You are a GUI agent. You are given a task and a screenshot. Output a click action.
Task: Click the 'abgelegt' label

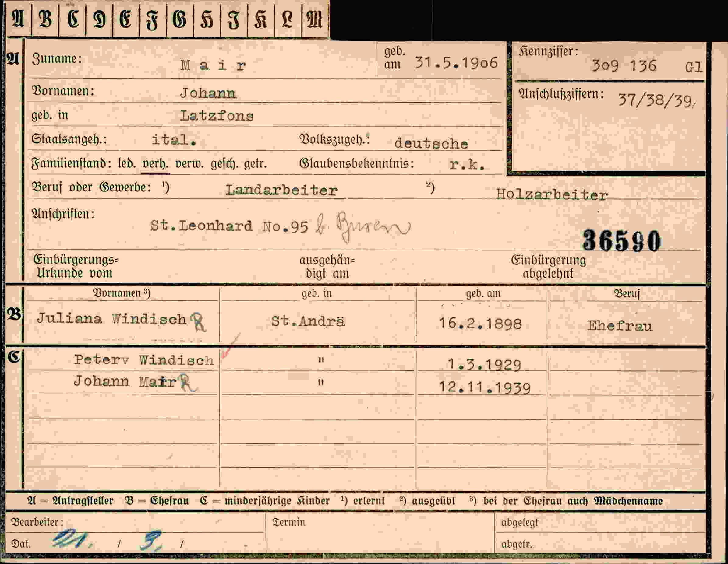click(x=520, y=523)
